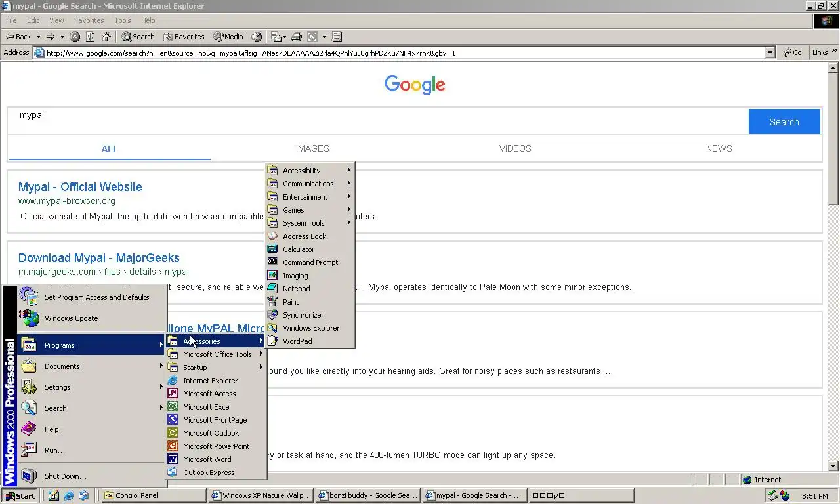The image size is (840, 504).
Task: Launch Microsoft Excel
Action: [x=215, y=406]
